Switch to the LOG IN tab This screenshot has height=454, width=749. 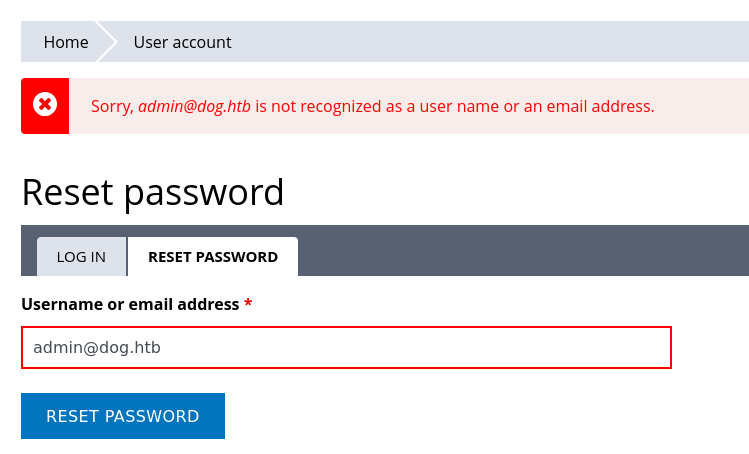81,257
